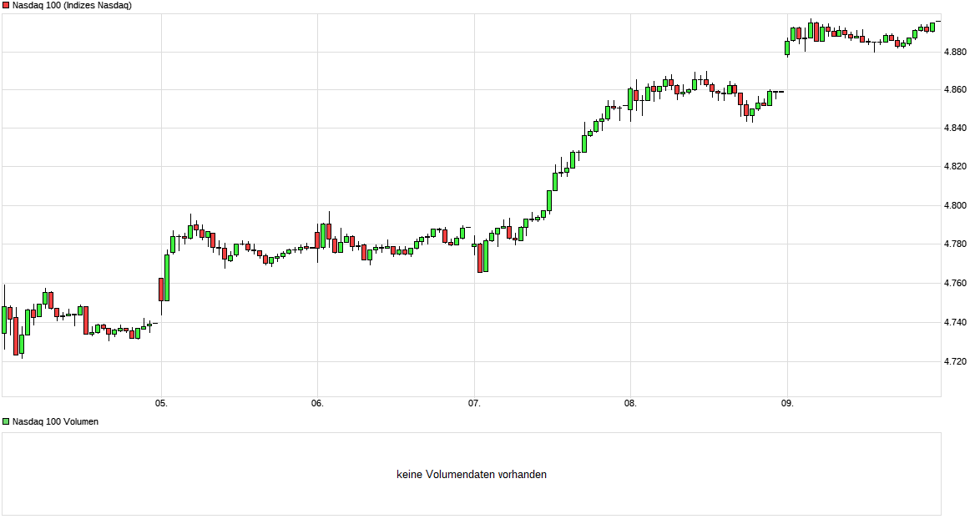Click the 4.740 price axis label
The image size is (980, 524).
tap(955, 322)
